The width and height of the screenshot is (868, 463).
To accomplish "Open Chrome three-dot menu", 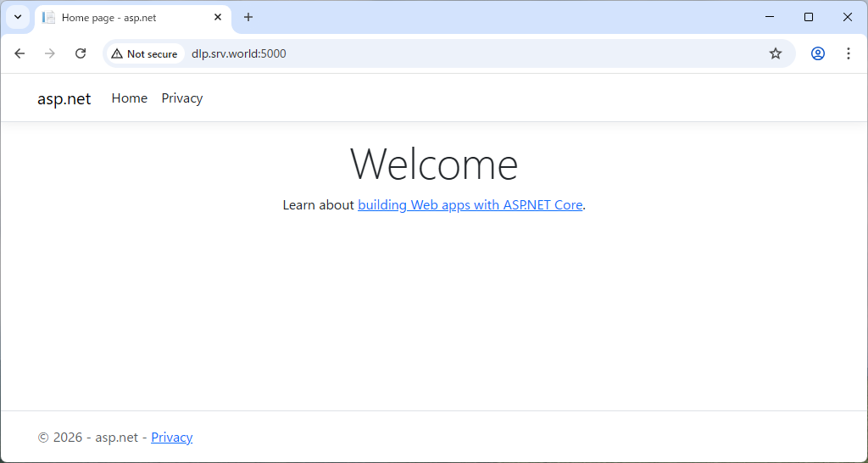I will [848, 53].
